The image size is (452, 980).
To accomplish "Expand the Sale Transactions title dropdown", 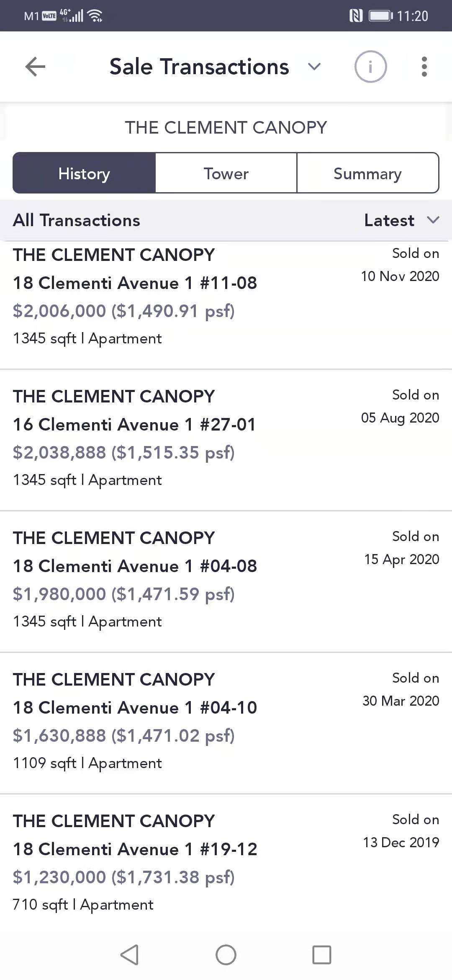I will (x=314, y=67).
